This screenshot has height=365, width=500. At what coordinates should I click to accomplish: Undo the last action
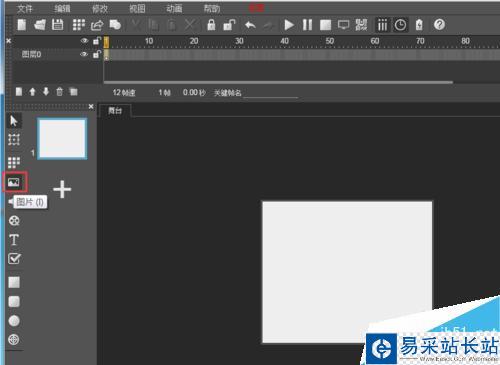pos(250,25)
